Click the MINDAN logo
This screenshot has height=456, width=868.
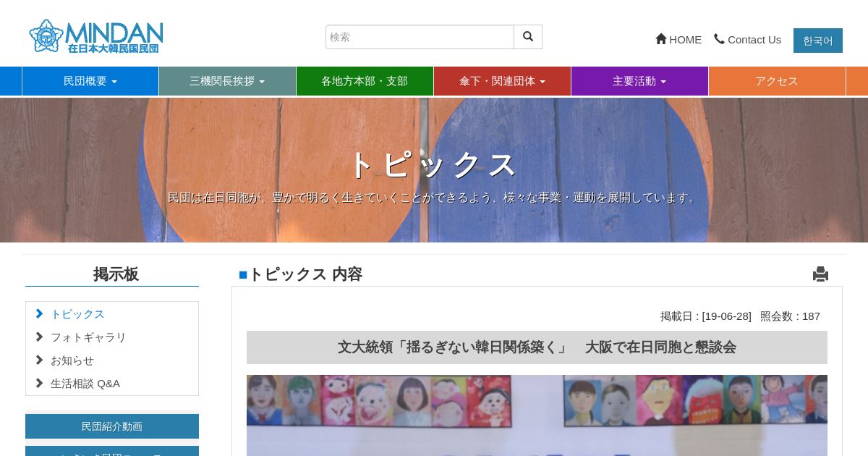96,36
